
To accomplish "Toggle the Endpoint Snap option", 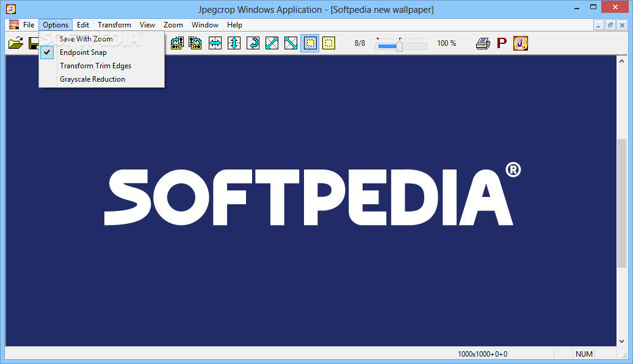I will tap(102, 52).
